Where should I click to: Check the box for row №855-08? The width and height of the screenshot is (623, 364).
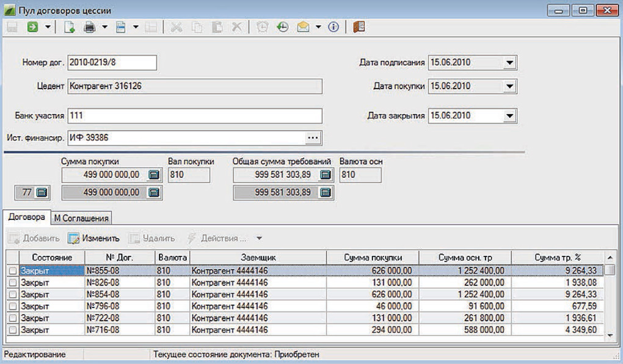pyautogui.click(x=13, y=270)
